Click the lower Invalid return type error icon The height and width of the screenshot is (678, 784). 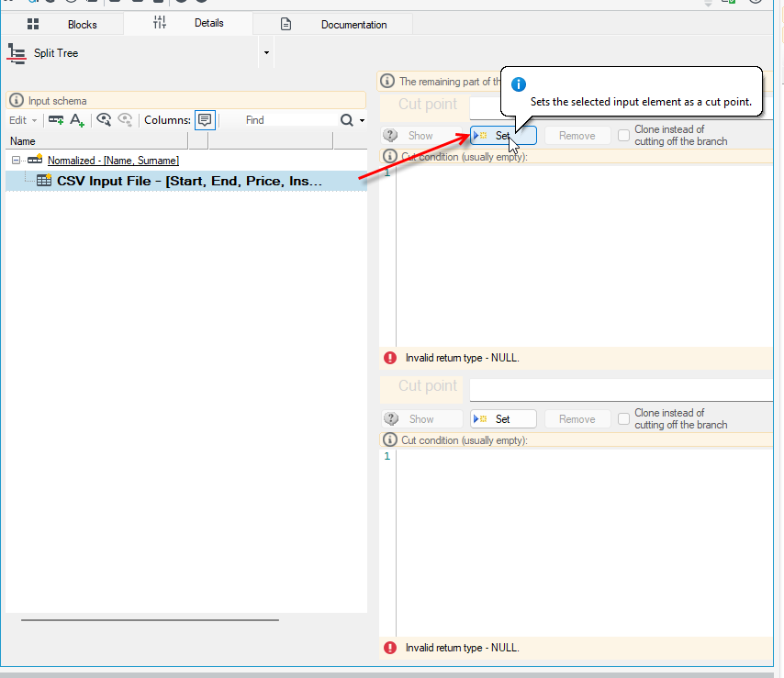(x=390, y=648)
